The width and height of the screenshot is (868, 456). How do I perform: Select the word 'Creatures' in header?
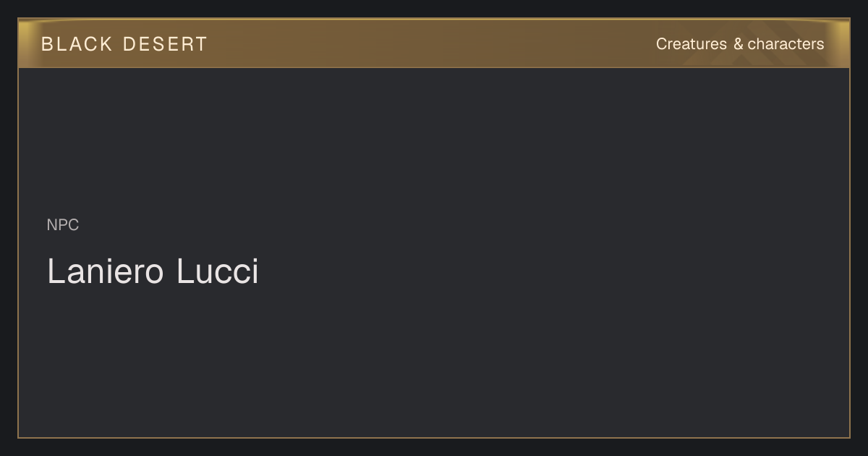692,44
